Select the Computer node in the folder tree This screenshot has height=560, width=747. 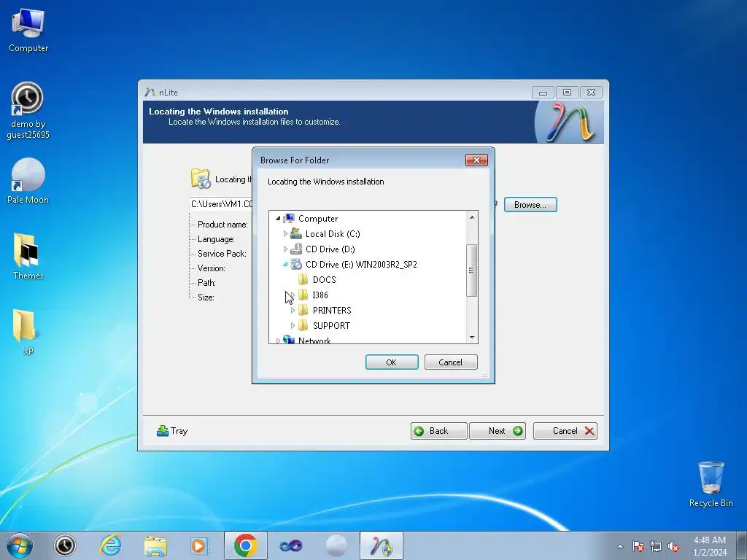(318, 219)
